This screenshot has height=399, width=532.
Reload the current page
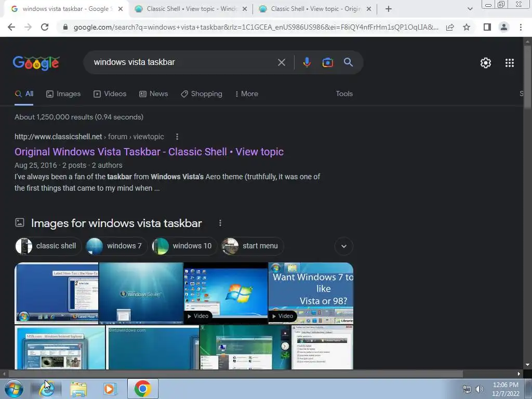point(45,27)
